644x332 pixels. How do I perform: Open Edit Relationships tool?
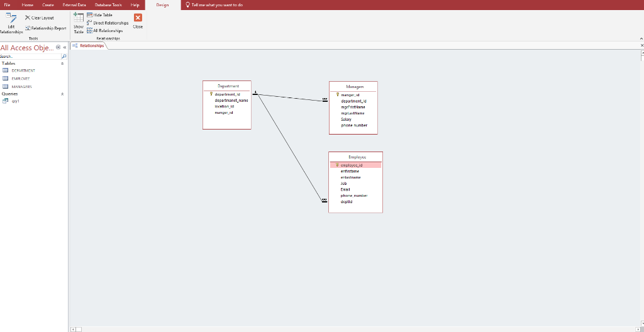coord(11,23)
